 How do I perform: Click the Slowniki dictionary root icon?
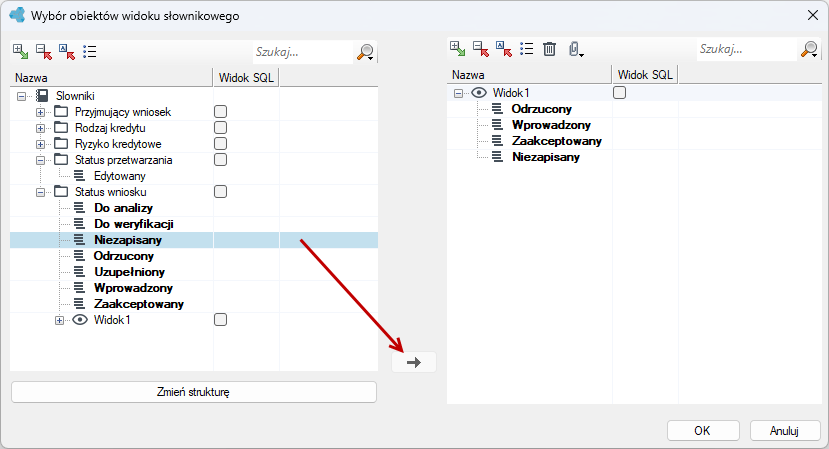[x=42, y=96]
